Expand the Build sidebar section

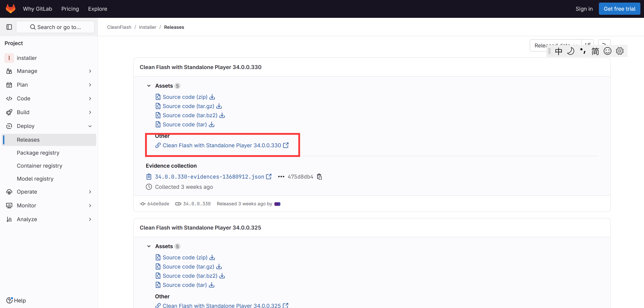pos(49,112)
